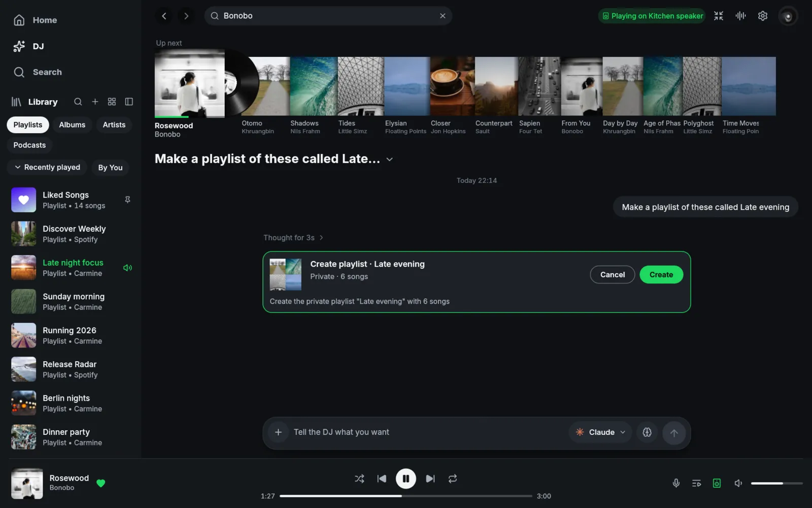Click the Playing on Kitchen speaker badge

coord(652,16)
